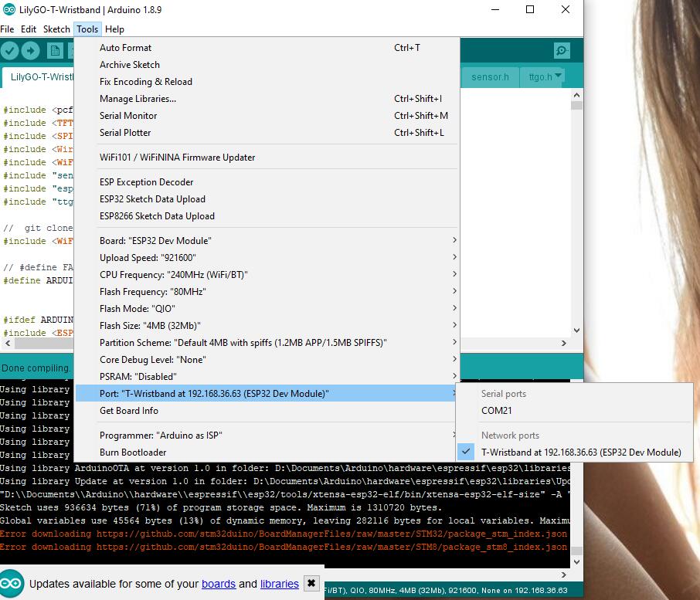Switch to the ttgo.h tab

click(539, 76)
